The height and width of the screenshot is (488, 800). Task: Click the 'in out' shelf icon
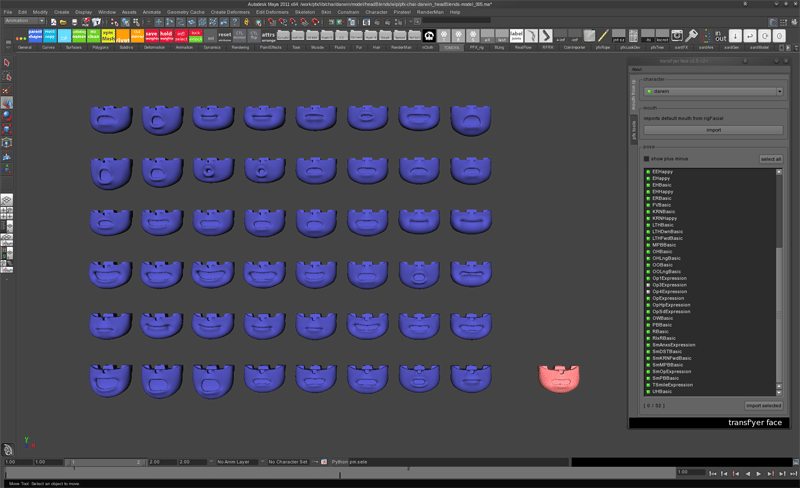click(x=719, y=35)
